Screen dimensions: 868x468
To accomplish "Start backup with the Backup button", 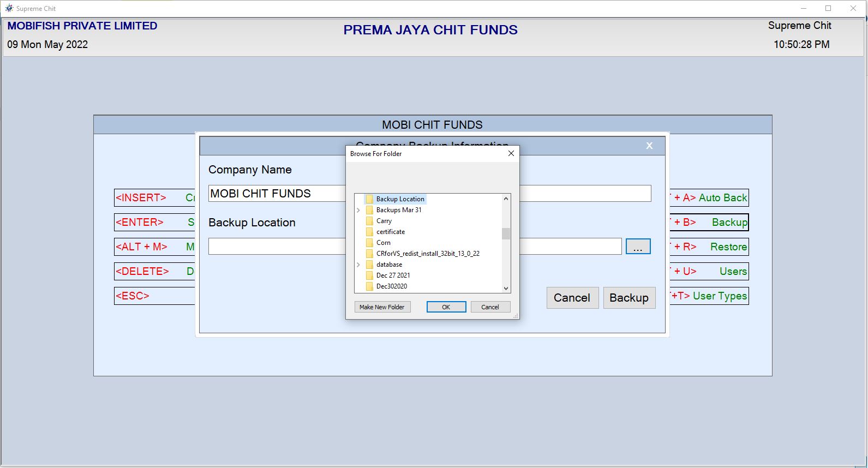I will pos(628,298).
